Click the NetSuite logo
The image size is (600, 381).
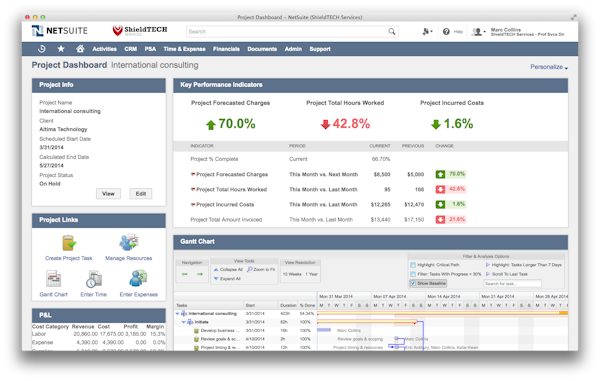60,31
